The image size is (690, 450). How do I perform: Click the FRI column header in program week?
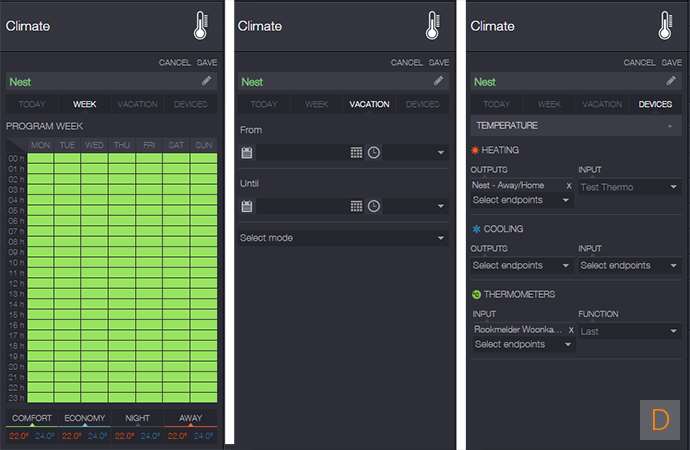pos(149,145)
